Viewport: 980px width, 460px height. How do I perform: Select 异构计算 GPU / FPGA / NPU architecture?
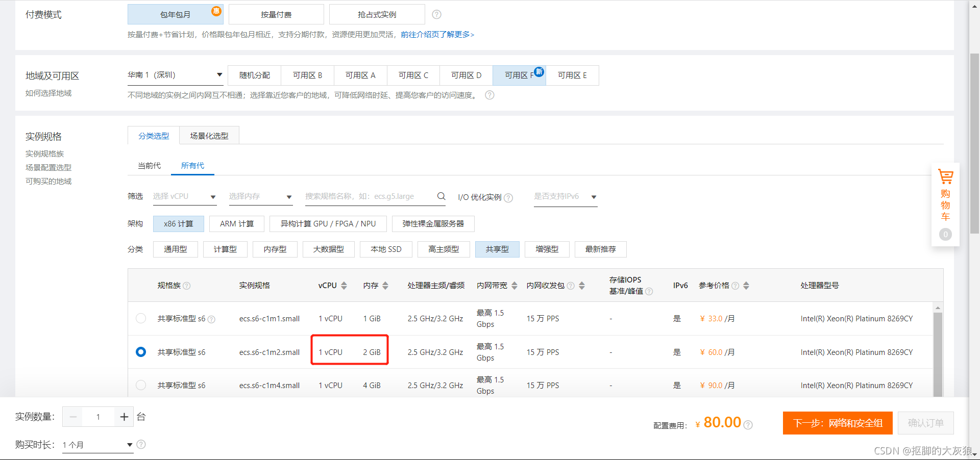pyautogui.click(x=328, y=224)
